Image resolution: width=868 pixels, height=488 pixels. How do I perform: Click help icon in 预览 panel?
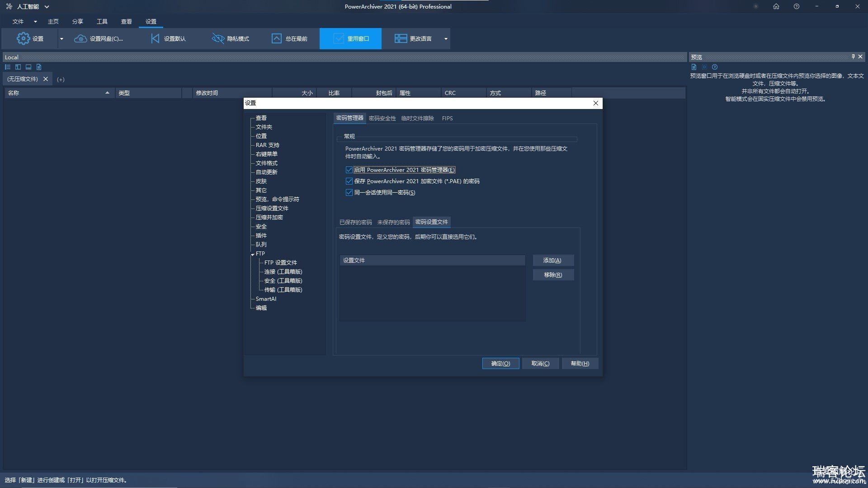pyautogui.click(x=715, y=67)
